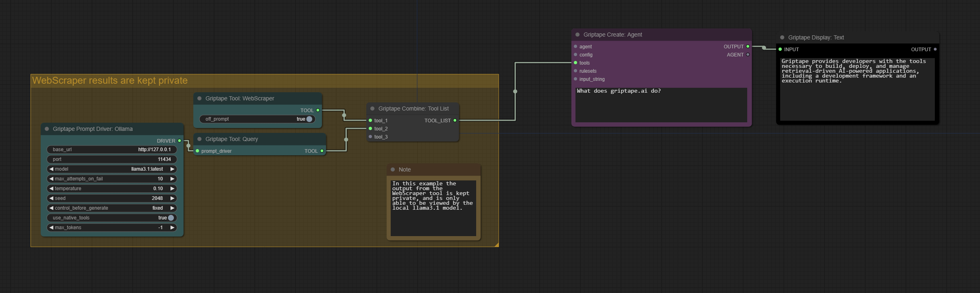
Task: Collapse the Griptape Display: Text node dot
Action: [782, 37]
